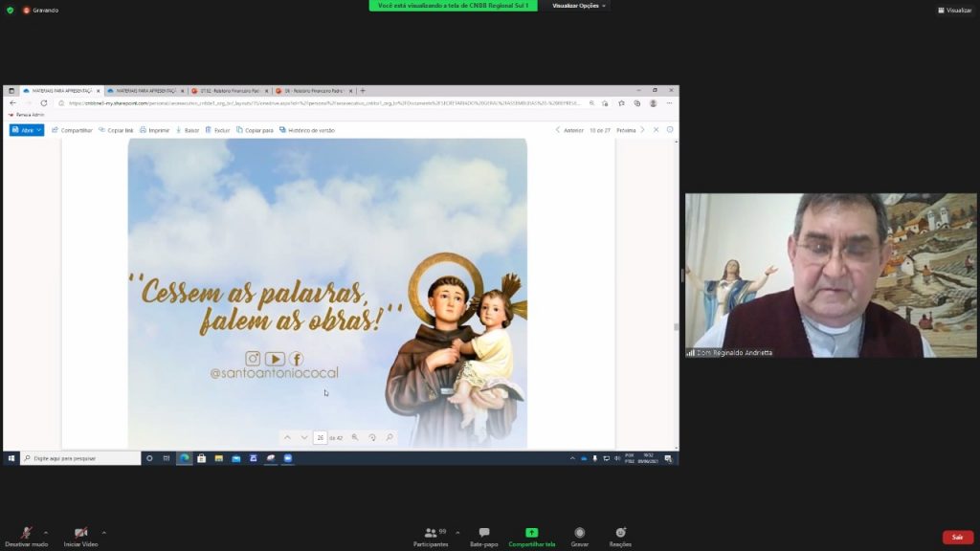Screen dimensions: 980x551
Task: Click the green encryption shield icon
Action: pyautogui.click(x=10, y=10)
